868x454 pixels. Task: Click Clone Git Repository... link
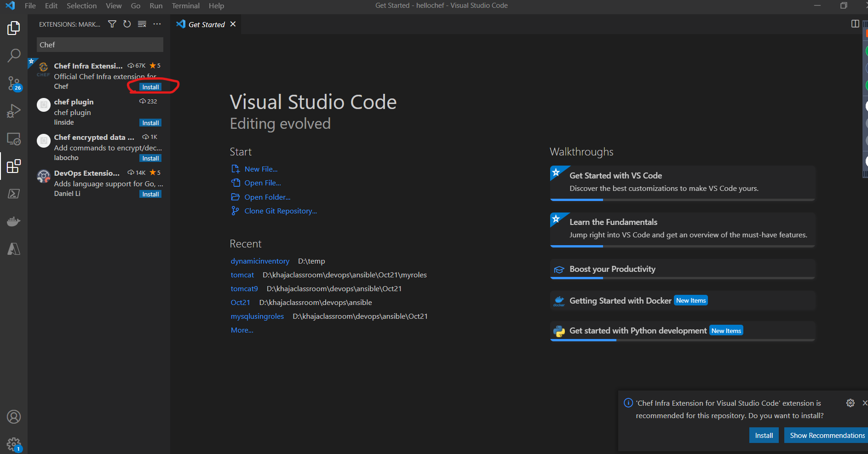[x=281, y=211]
